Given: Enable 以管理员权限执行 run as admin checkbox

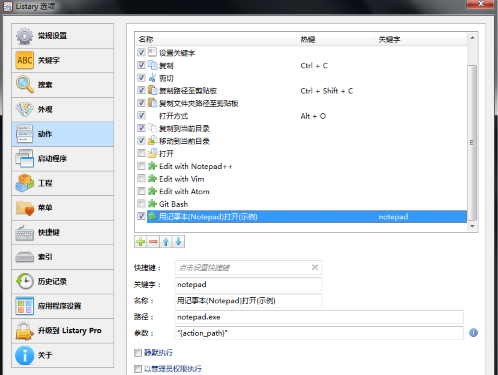Looking at the screenshot, I should click(x=138, y=369).
